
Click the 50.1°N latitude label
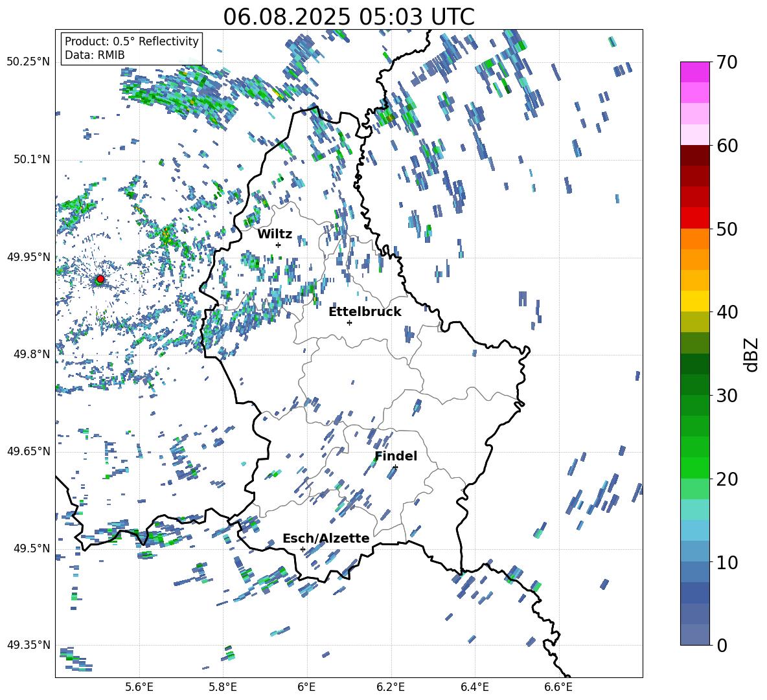point(30,159)
